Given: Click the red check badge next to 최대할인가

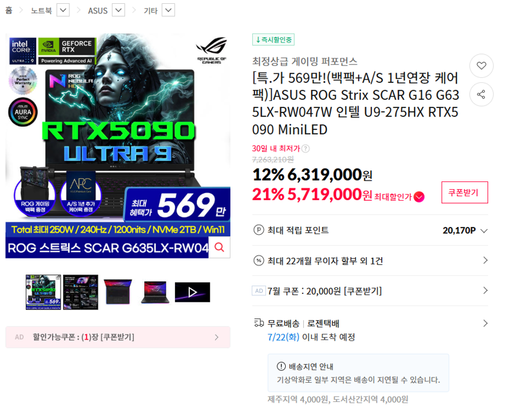Looking at the screenshot, I should tap(419, 197).
